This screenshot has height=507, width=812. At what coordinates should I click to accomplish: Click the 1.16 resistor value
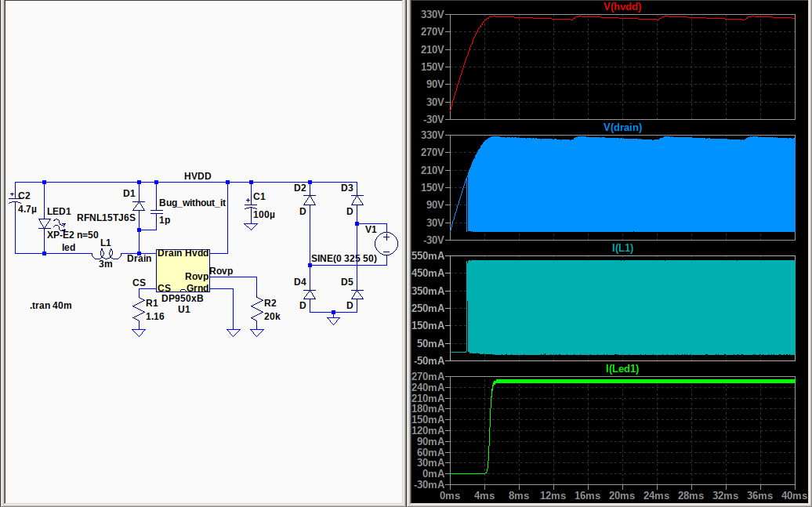(x=155, y=317)
